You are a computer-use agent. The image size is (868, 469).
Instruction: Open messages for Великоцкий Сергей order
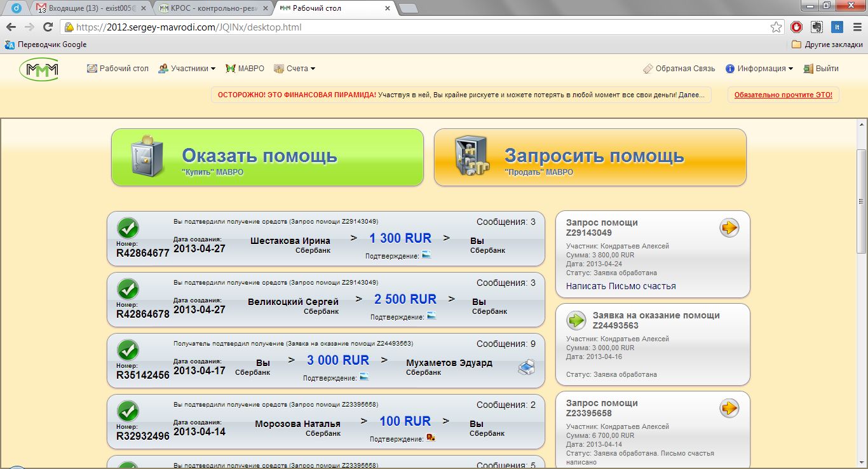click(x=506, y=283)
